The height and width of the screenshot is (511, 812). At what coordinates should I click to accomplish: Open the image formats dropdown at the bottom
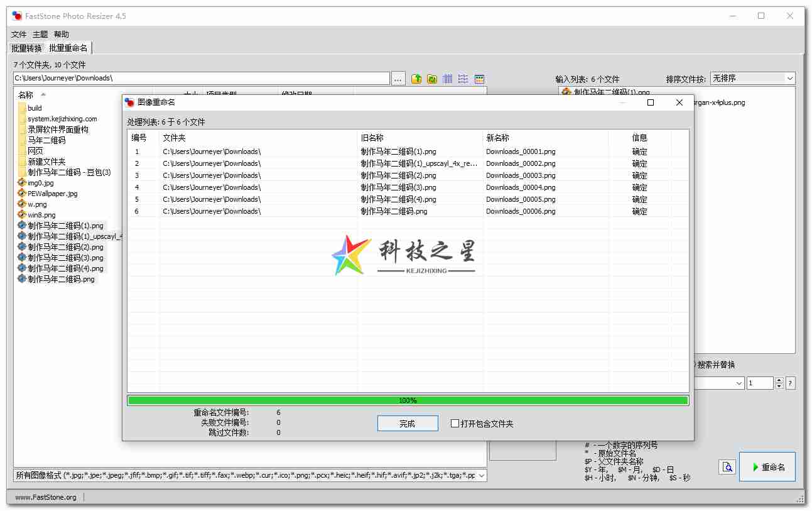pos(479,475)
